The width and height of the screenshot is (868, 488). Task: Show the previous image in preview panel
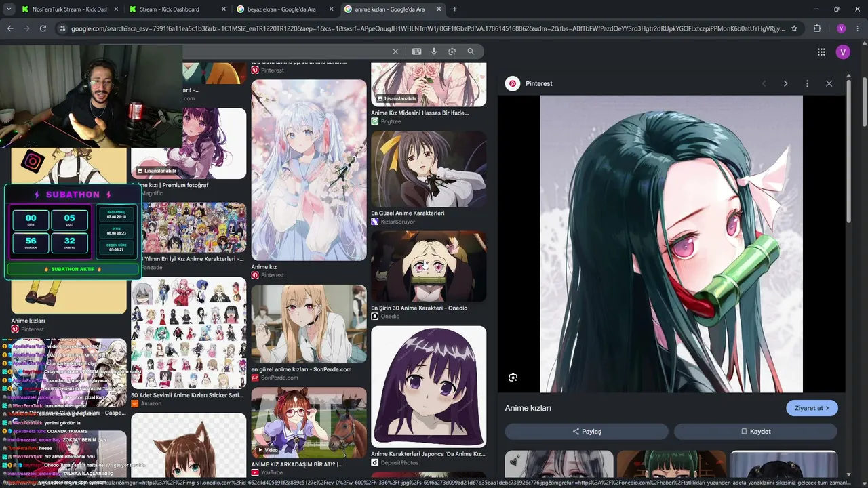click(x=764, y=83)
